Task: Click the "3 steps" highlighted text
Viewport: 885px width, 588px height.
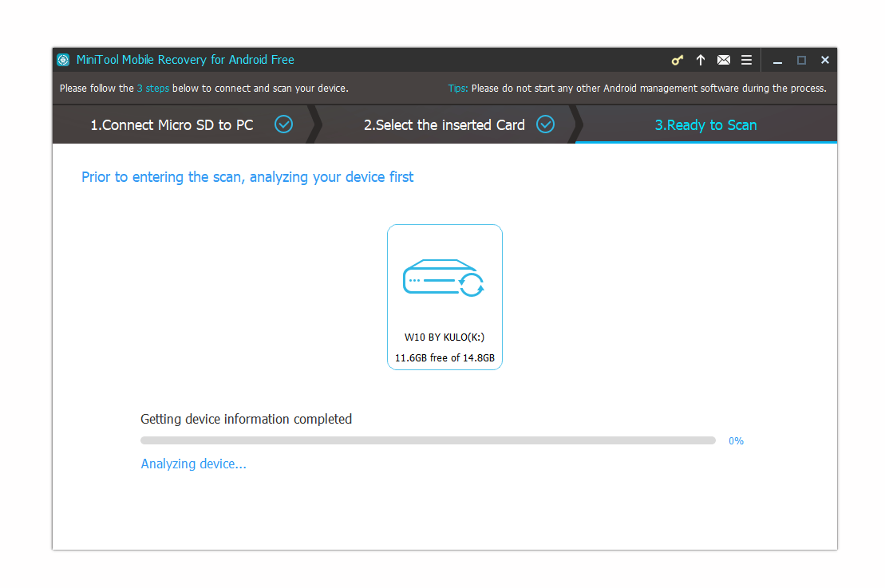Action: (x=152, y=89)
